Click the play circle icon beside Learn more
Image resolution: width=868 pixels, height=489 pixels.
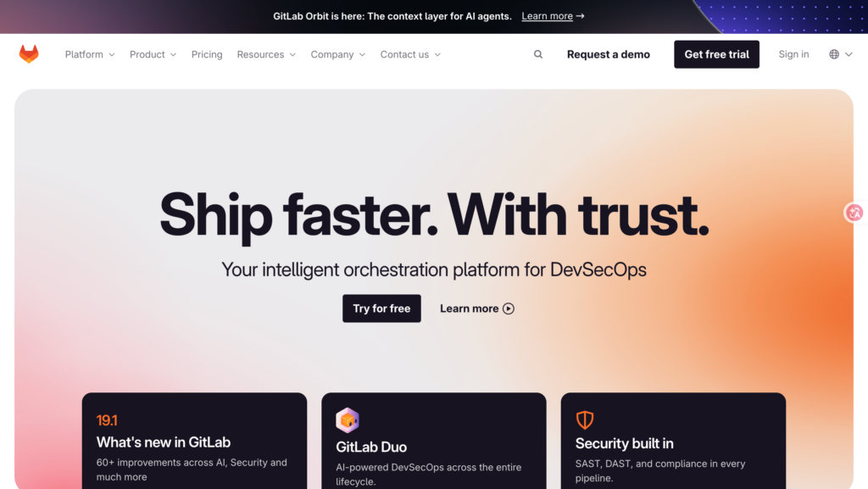[509, 308]
